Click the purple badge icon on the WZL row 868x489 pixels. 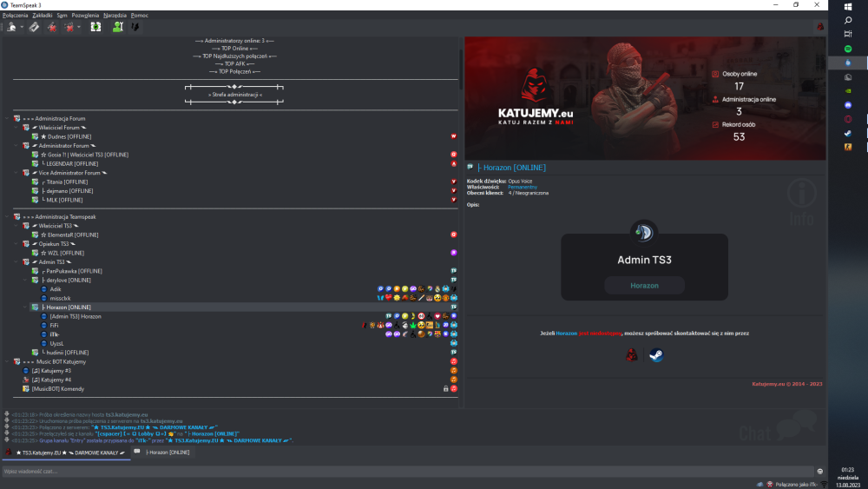[453, 253]
